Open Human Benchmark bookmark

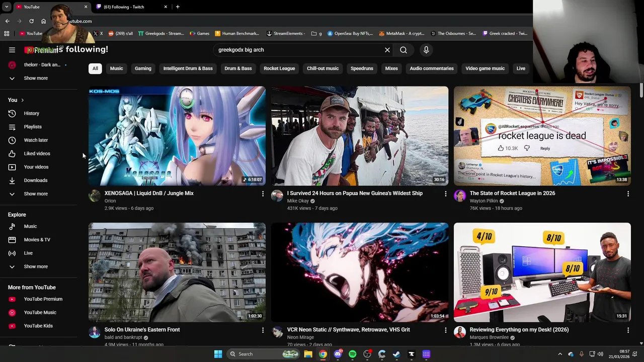point(236,34)
